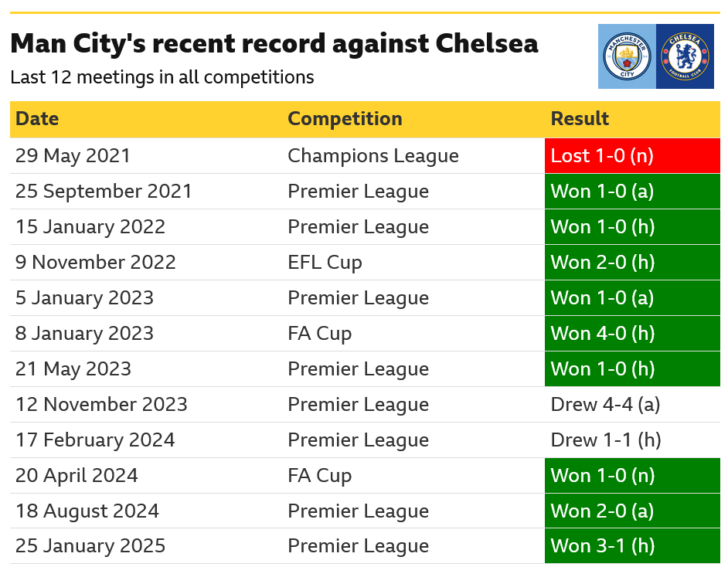Click the Champions League competition cell
This screenshot has width=728, height=567.
point(373,156)
